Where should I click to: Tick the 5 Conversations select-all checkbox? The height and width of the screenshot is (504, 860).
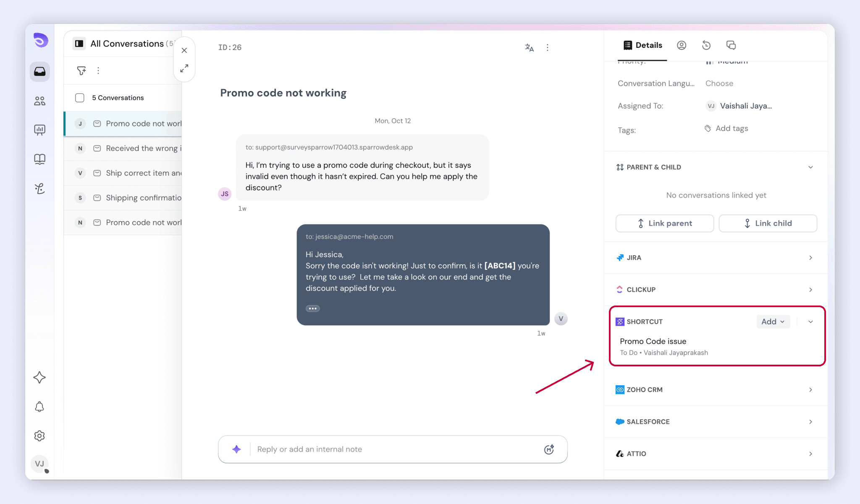click(80, 98)
